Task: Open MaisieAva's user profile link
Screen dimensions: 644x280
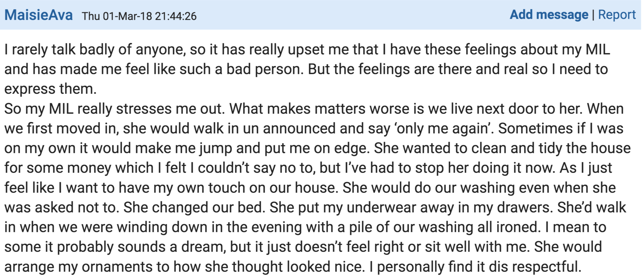Action: tap(39, 15)
